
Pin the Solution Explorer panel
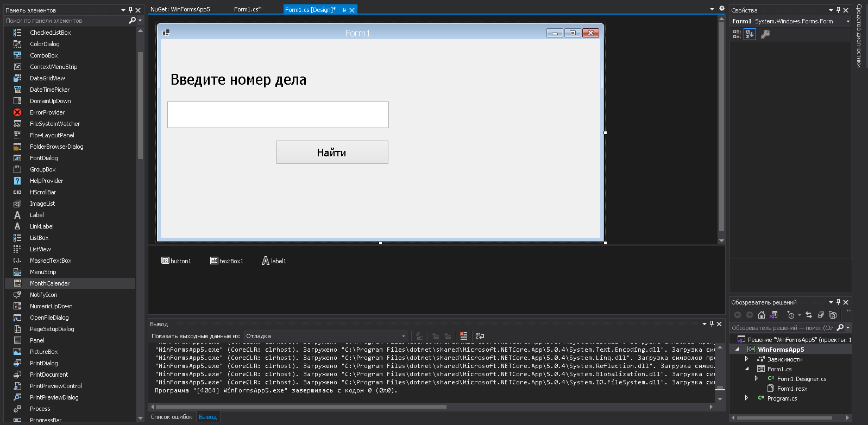click(x=838, y=302)
